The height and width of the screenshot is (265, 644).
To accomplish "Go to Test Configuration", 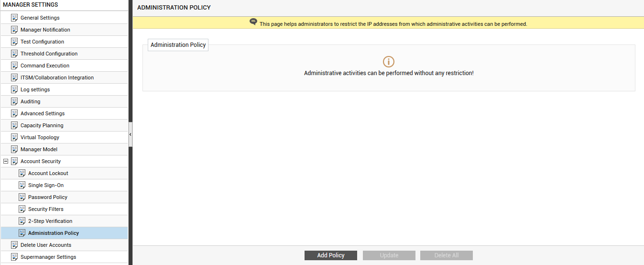I will (x=42, y=42).
